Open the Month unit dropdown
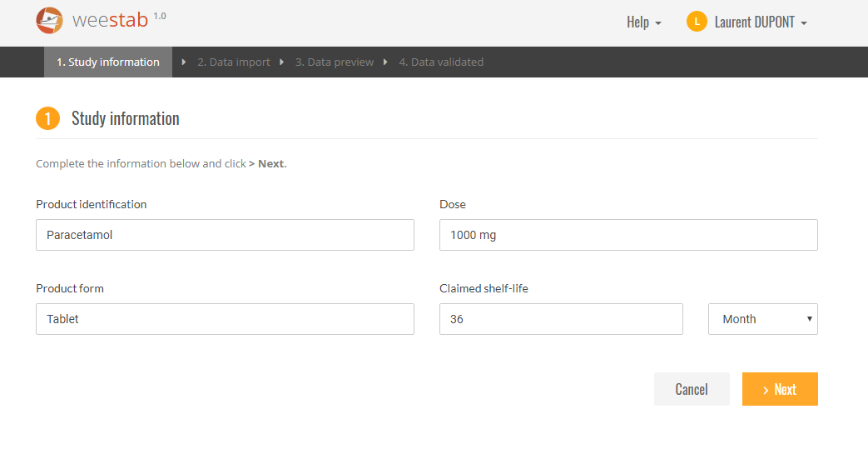Viewport: 868px width, 449px height. point(763,319)
